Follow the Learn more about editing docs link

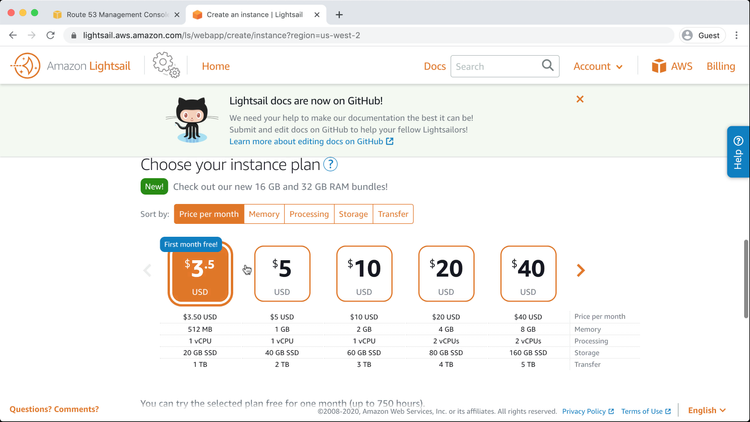(x=311, y=142)
